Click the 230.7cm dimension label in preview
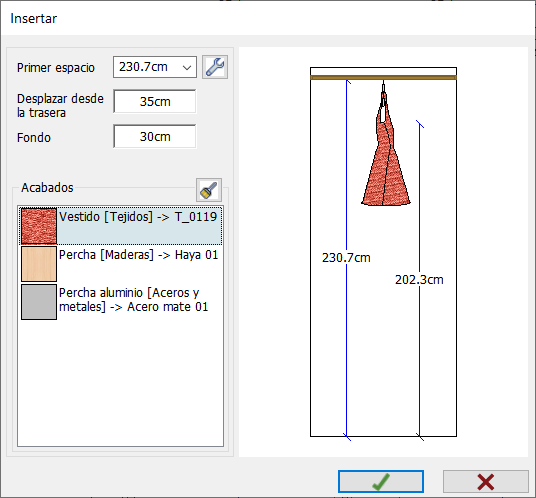This screenshot has height=498, width=536. point(346,258)
